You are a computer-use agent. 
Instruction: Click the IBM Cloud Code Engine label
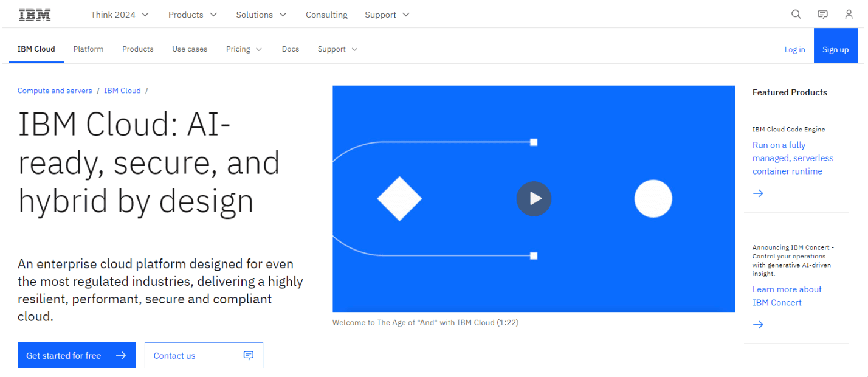[788, 130]
